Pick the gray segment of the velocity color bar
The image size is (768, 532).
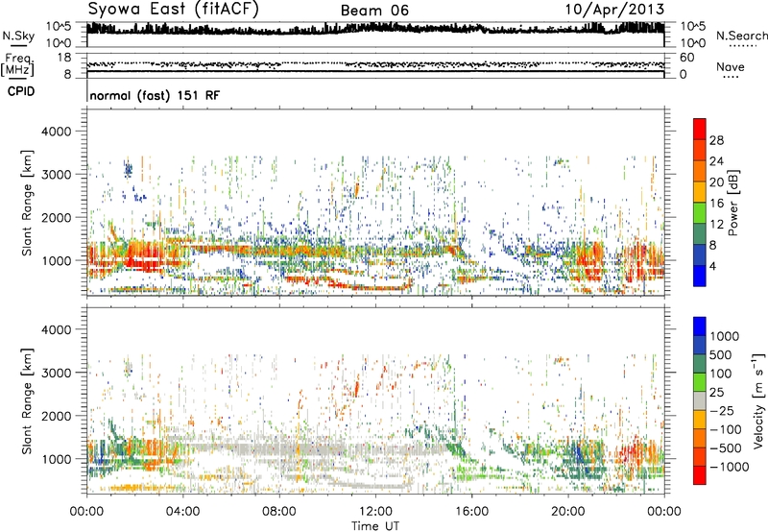700,401
